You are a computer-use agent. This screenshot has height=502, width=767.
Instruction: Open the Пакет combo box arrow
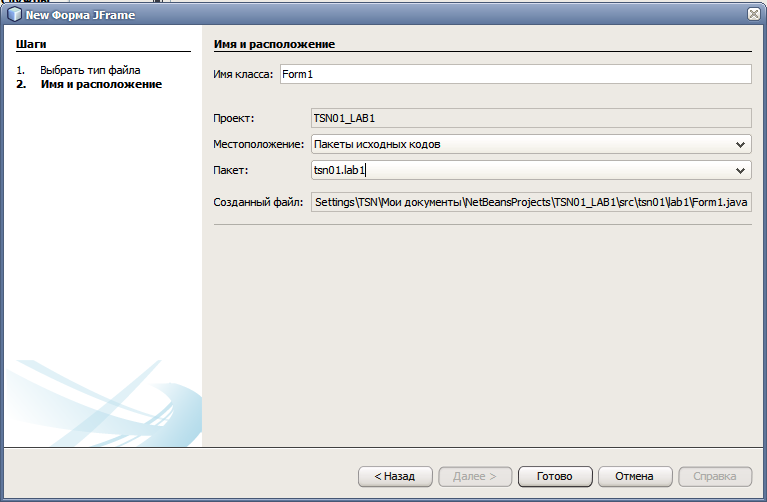(x=741, y=170)
